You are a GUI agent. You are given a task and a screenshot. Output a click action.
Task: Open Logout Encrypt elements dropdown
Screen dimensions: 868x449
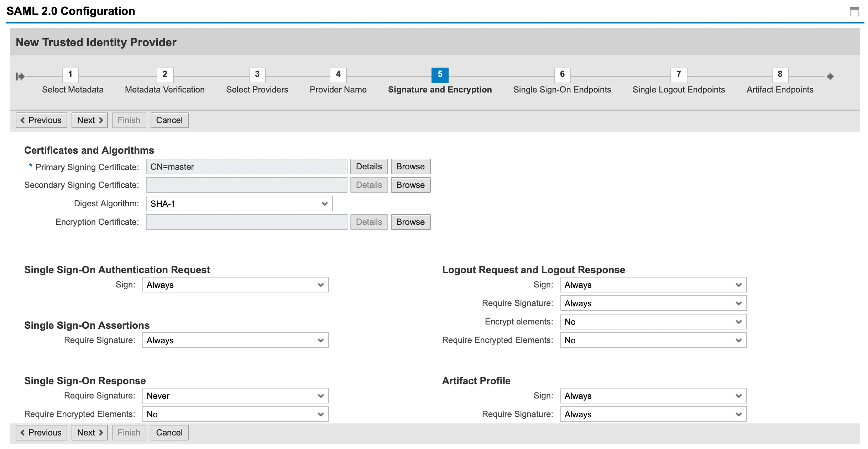pos(653,322)
